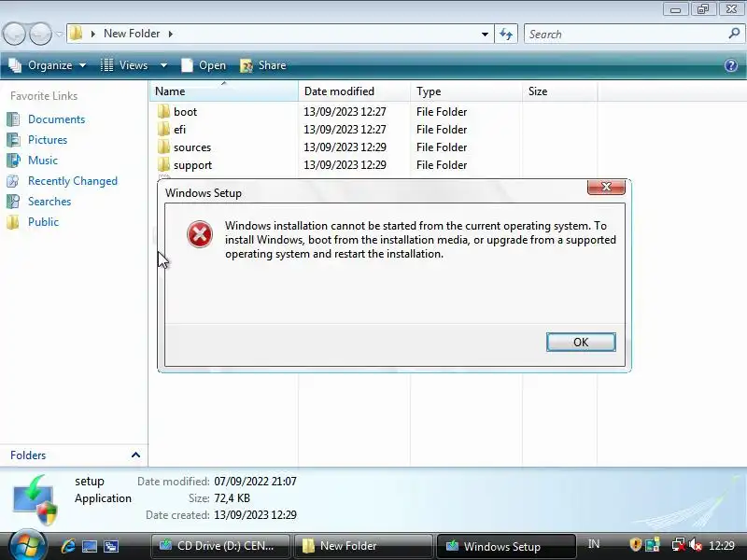
Task: Sort by Date modified column header
Action: click(354, 91)
